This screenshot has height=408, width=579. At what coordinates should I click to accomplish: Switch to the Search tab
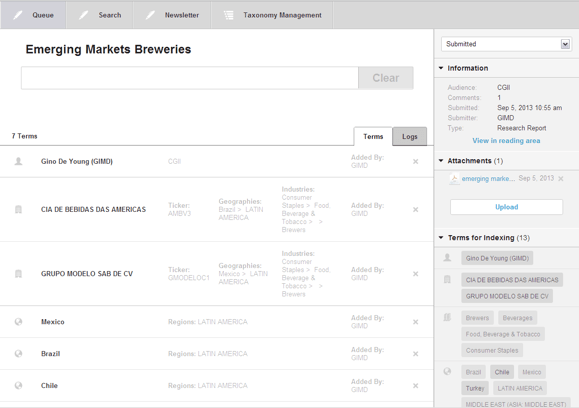100,15
